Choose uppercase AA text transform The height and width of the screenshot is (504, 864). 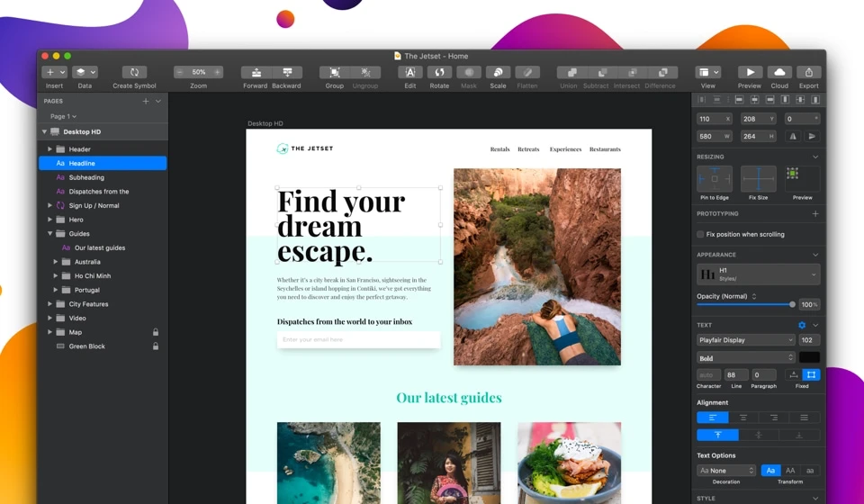(790, 471)
